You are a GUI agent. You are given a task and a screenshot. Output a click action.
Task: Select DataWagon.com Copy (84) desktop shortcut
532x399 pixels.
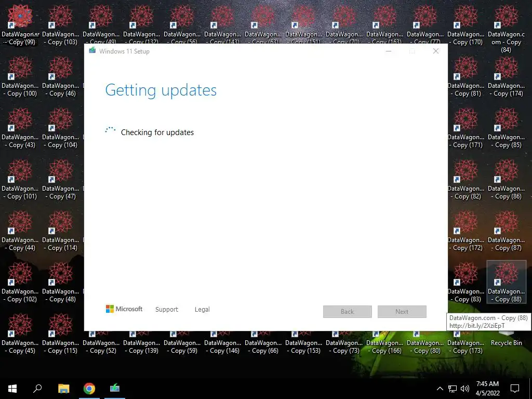pyautogui.click(x=506, y=29)
